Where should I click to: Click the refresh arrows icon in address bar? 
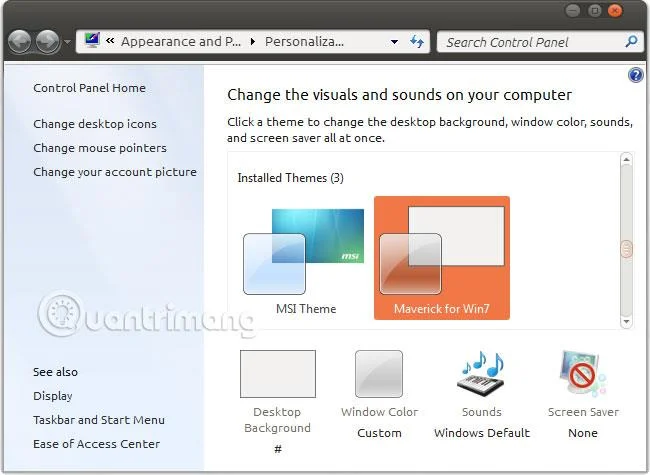[417, 41]
